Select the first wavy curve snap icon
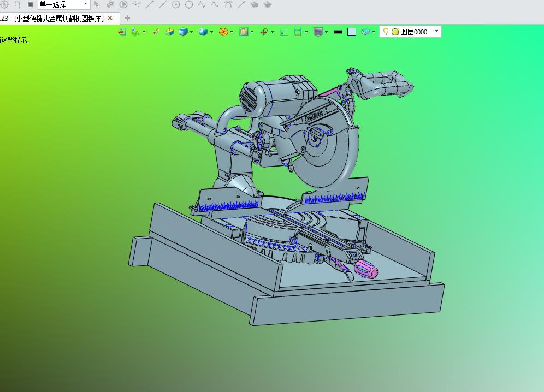This screenshot has height=392, width=544. click(202, 4)
